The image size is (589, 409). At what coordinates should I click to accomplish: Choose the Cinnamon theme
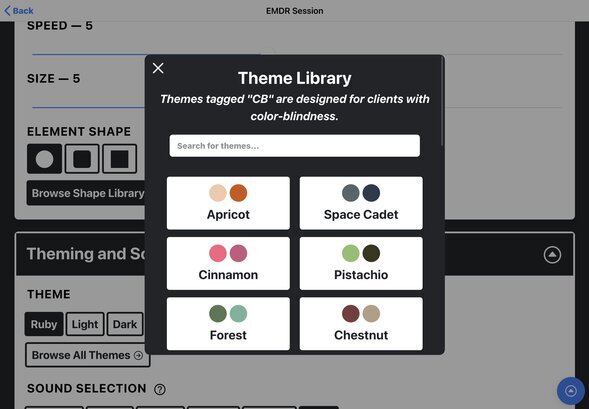pyautogui.click(x=228, y=263)
